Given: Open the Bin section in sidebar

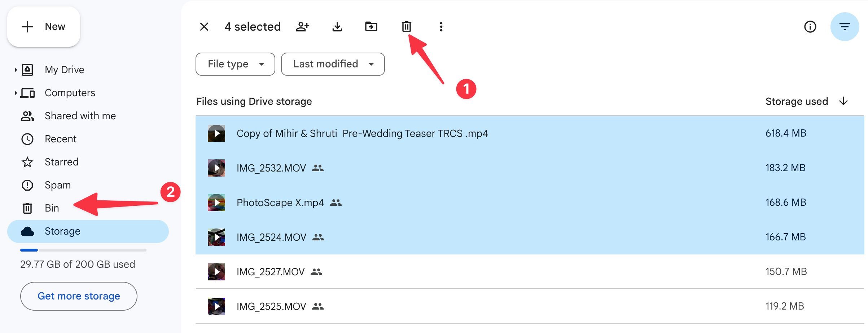Looking at the screenshot, I should (52, 208).
